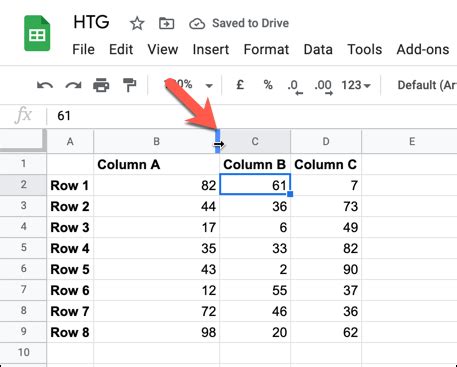This screenshot has height=367, width=457.
Task: Click the undo arrow
Action: (45, 85)
